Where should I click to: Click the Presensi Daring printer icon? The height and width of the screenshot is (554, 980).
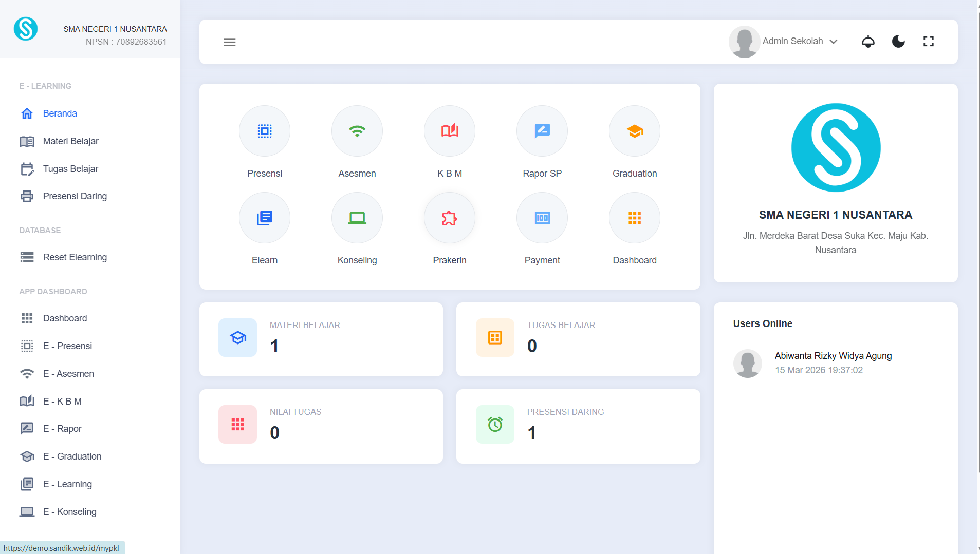(27, 196)
